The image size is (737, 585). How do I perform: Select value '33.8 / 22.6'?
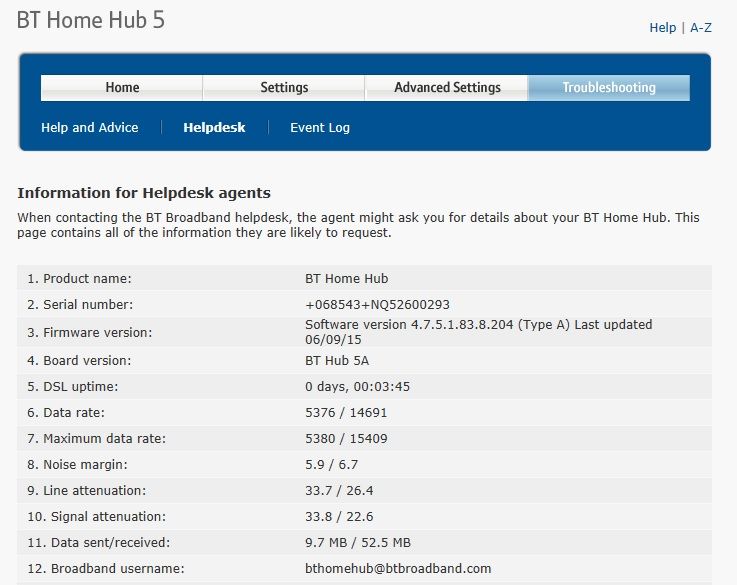[339, 516]
